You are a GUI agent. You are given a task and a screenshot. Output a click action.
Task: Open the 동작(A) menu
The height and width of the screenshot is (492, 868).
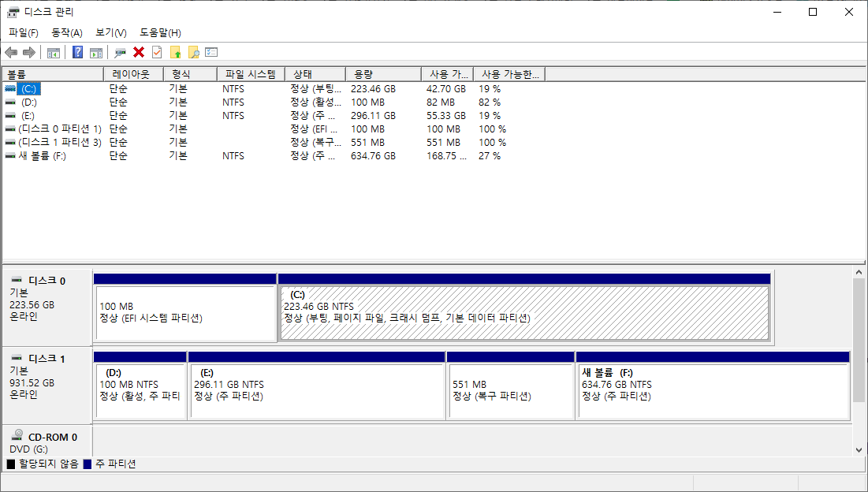pos(65,32)
